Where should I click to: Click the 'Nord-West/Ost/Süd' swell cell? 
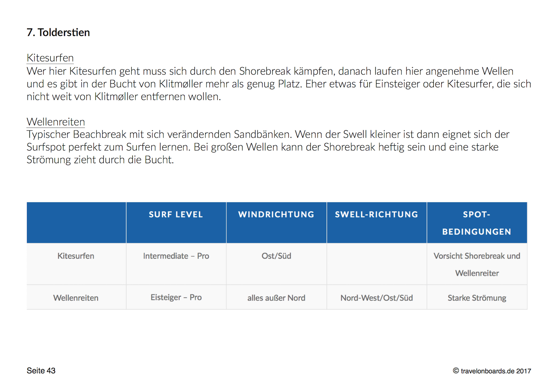[376, 298]
